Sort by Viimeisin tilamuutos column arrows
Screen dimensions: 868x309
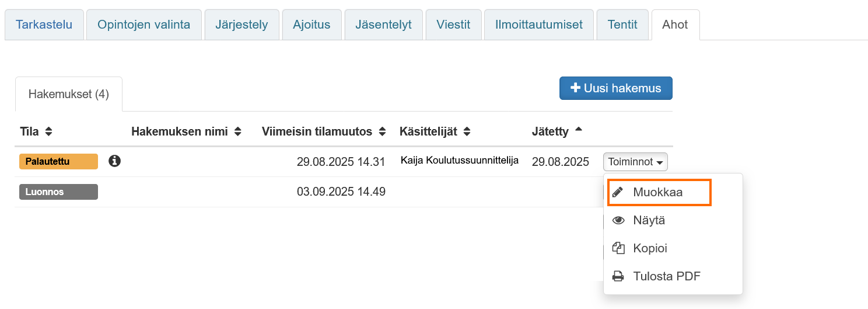click(382, 132)
